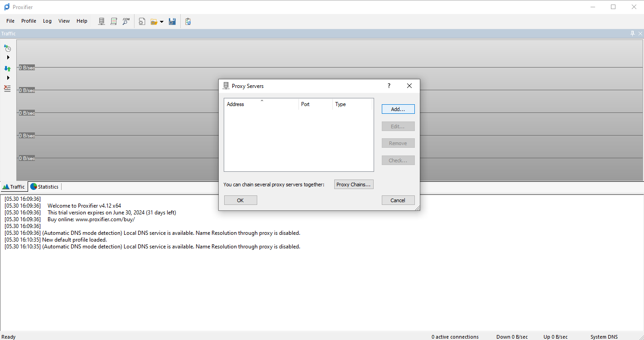Click the clear traffic graph icon
Image resolution: width=644 pixels, height=340 pixels.
coord(7,88)
